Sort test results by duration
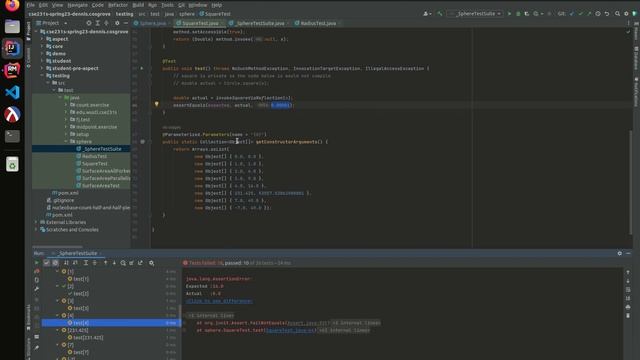This screenshot has height=360, width=640. tap(75, 263)
